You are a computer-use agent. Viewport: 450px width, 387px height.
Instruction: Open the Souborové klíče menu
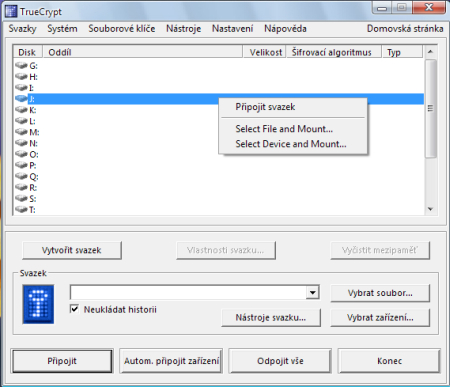pos(122,29)
